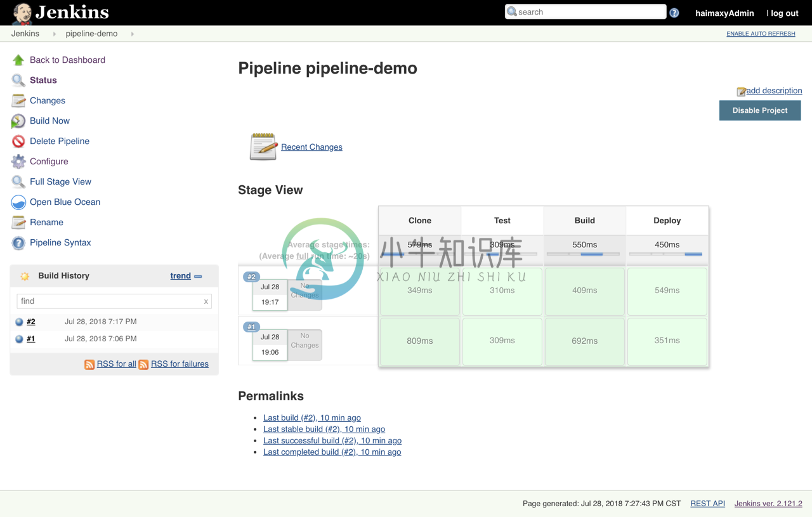Viewport: 812px width, 517px height.
Task: Open Changes in the side menu
Action: click(x=48, y=101)
